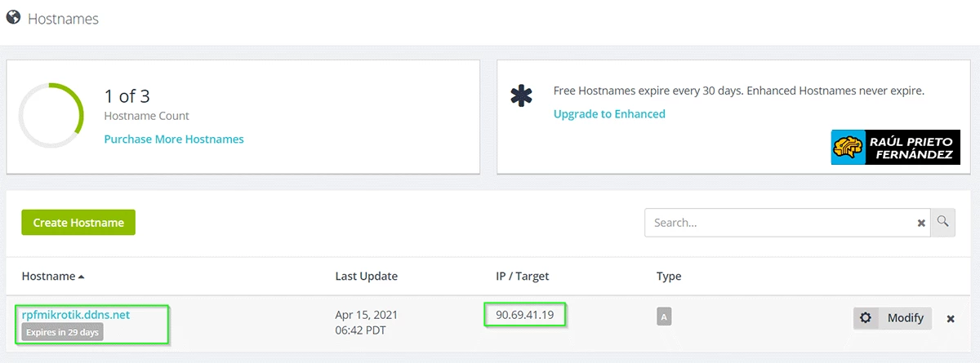Clear the search field with the x icon
The width and height of the screenshot is (980, 363).
(x=921, y=223)
